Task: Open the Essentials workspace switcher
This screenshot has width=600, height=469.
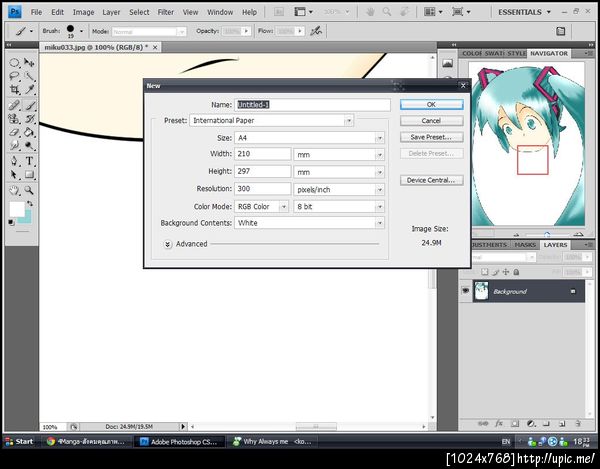Action: 525,12
